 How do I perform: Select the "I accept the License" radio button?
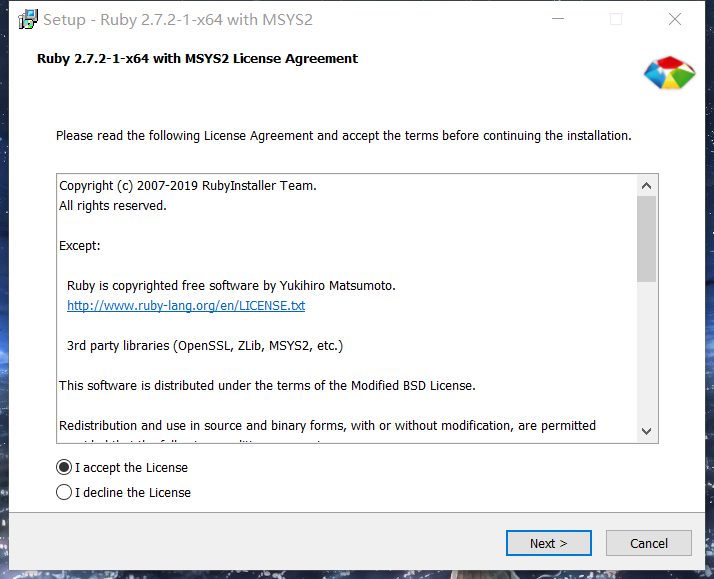click(x=64, y=467)
